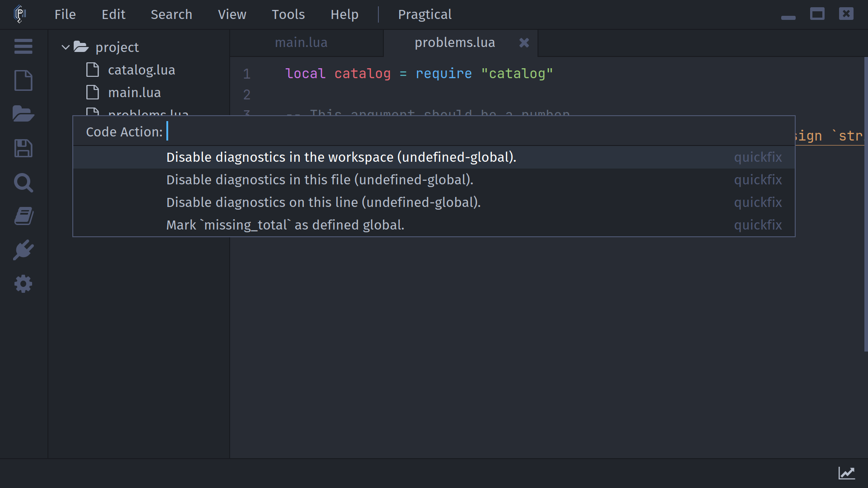This screenshot has width=868, height=488.
Task: Create a new file via sidebar icon
Action: click(23, 80)
